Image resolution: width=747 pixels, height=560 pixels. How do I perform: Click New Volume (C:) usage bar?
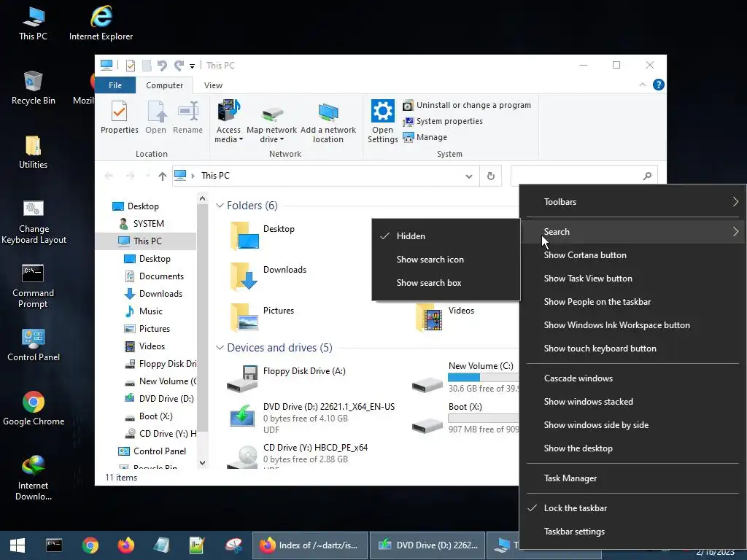pos(483,377)
